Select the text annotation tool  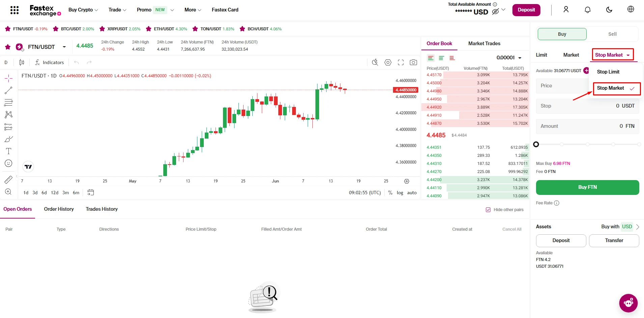tap(8, 151)
